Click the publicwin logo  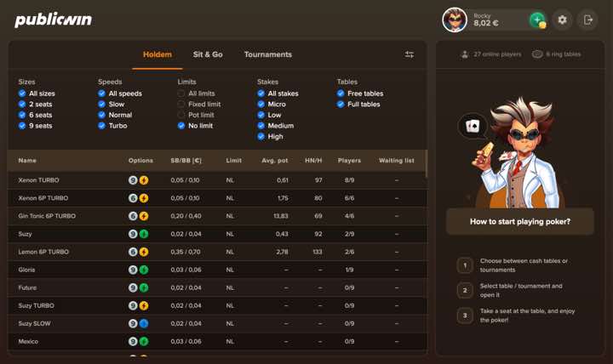click(x=53, y=20)
